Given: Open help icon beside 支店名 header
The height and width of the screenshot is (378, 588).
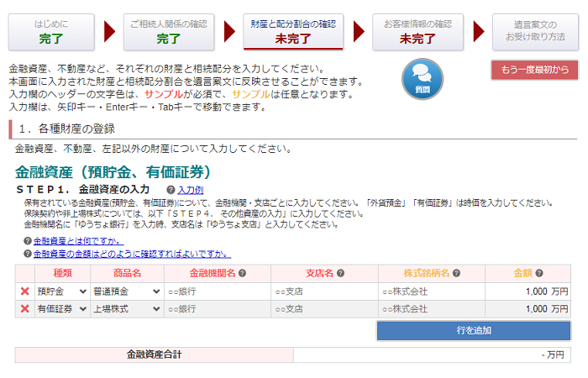Looking at the screenshot, I should pos(340,273).
